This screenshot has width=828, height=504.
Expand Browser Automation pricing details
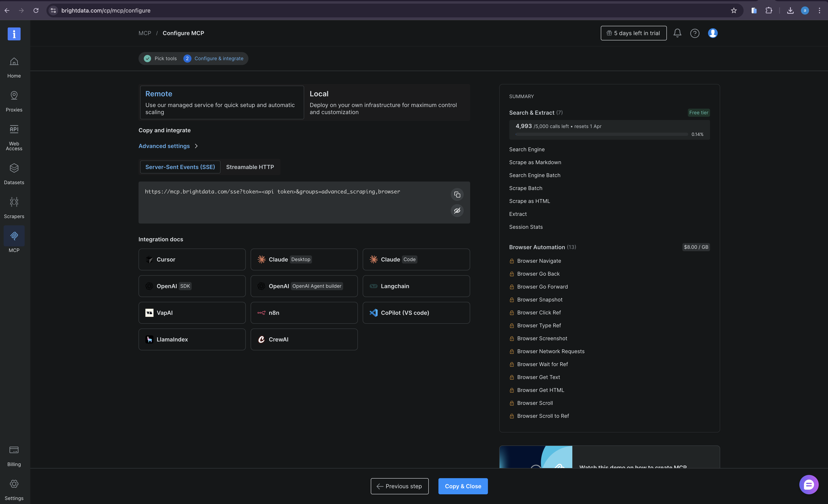[x=696, y=247]
